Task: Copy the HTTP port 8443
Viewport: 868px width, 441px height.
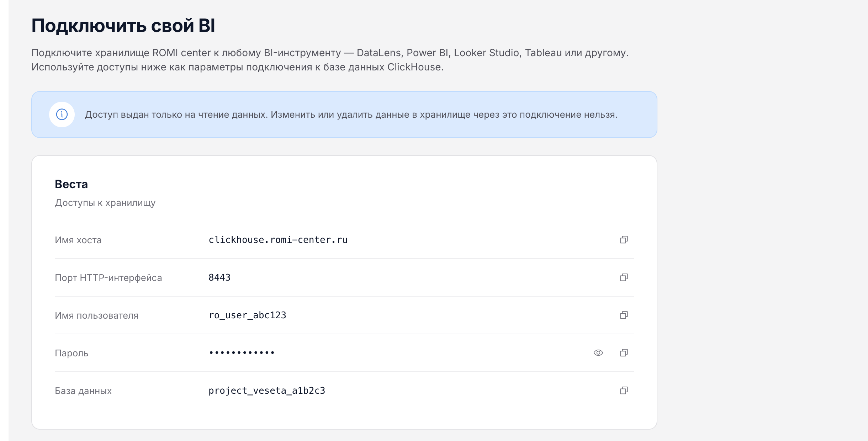Action: [624, 277]
